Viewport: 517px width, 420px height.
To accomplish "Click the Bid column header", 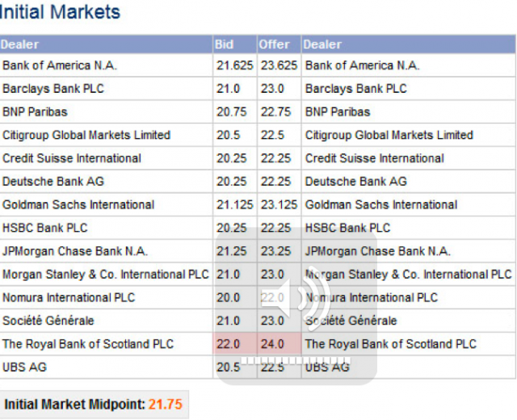I will click(225, 44).
